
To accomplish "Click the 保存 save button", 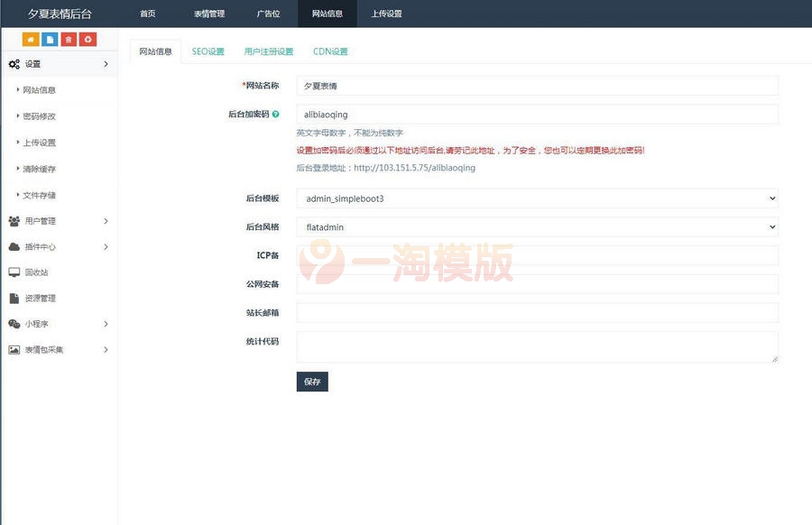I will click(x=312, y=382).
